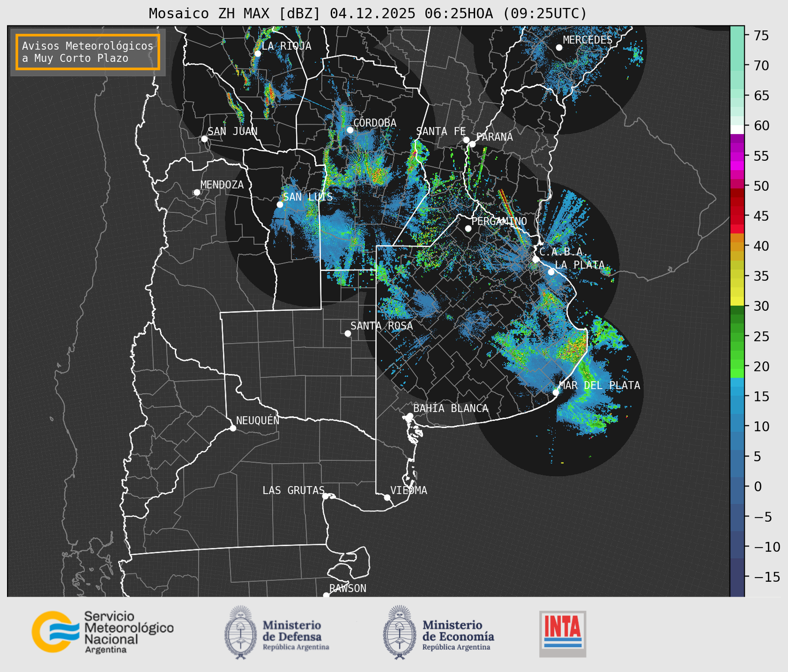Click the PERGAMINO city marker dot
The height and width of the screenshot is (672, 788).
[468, 229]
